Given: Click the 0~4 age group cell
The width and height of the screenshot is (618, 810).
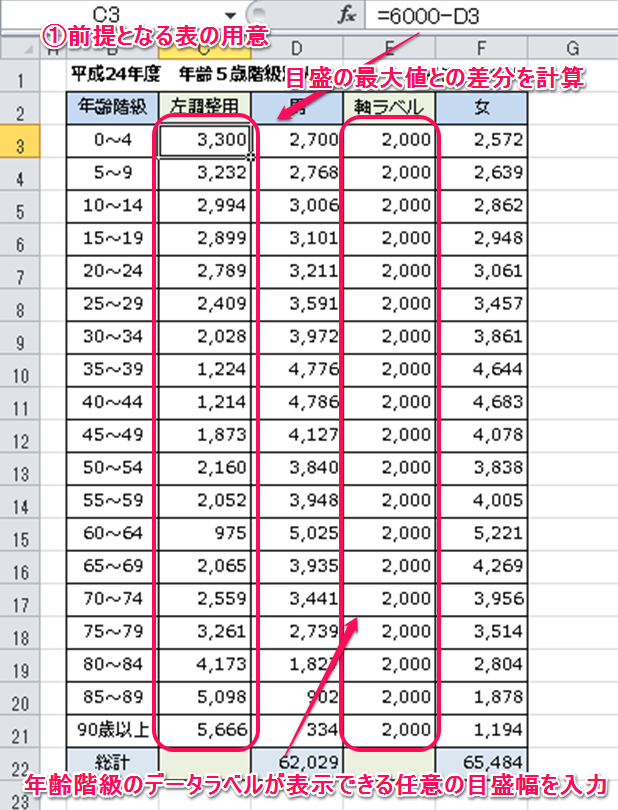Looking at the screenshot, I should [112, 140].
